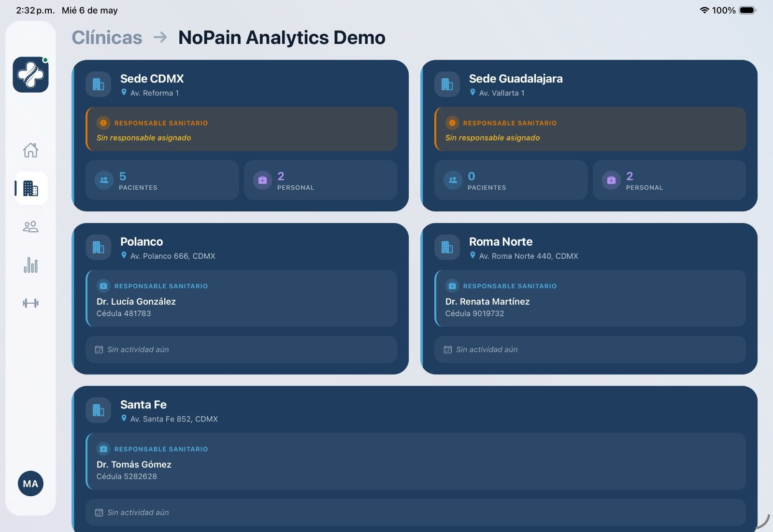The image size is (773, 532).
Task: Click the Sede Guadalajara personal medical kit icon
Action: (611, 181)
